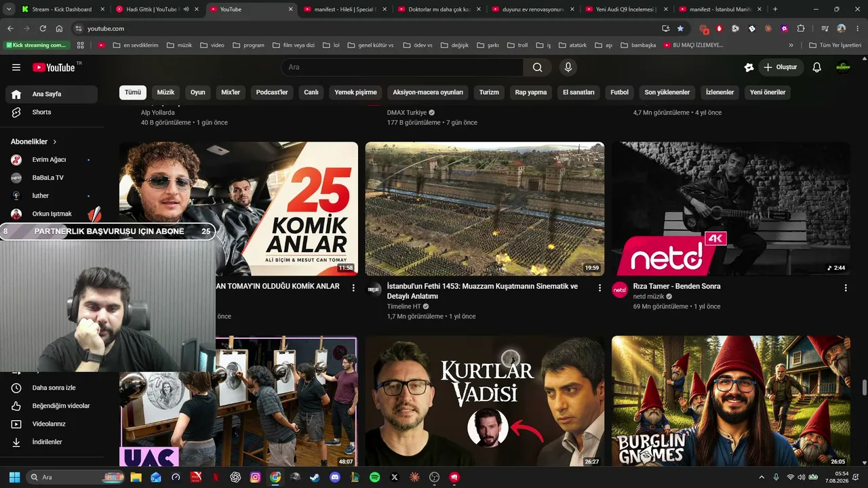
Task: Open Steam from the taskbar
Action: point(315,477)
